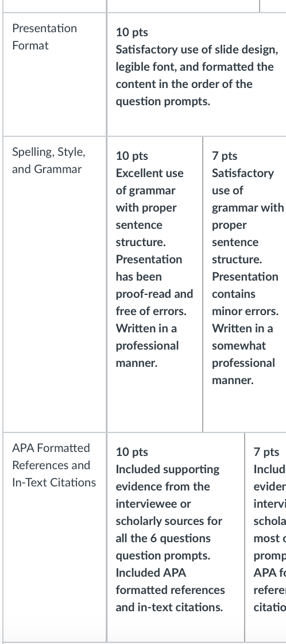This screenshot has height=644, width=286.
Task: Choose 10 pts APA references rating cell
Action: point(176,537)
